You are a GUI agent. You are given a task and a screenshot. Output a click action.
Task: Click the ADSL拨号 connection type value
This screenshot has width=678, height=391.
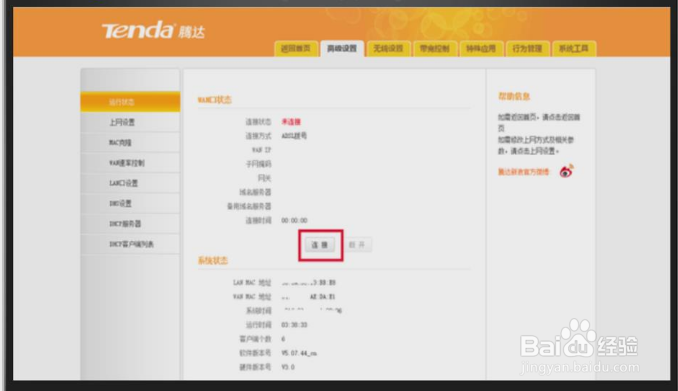click(294, 136)
